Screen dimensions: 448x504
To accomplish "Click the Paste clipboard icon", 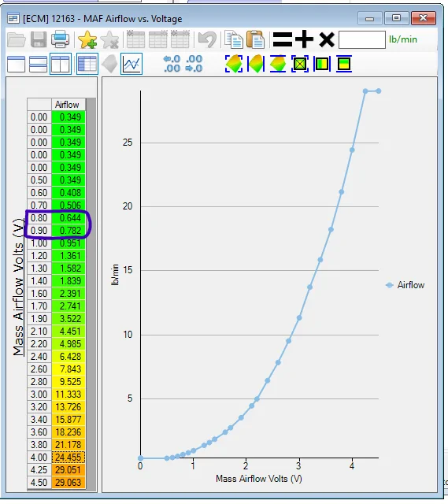I will tap(255, 39).
